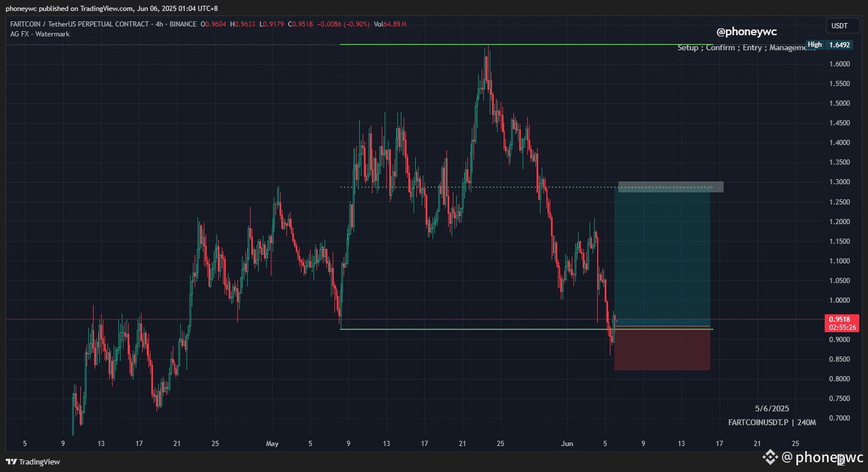The image size is (868, 472).
Task: Click the open value O0.9604 in the legend
Action: coord(213,24)
